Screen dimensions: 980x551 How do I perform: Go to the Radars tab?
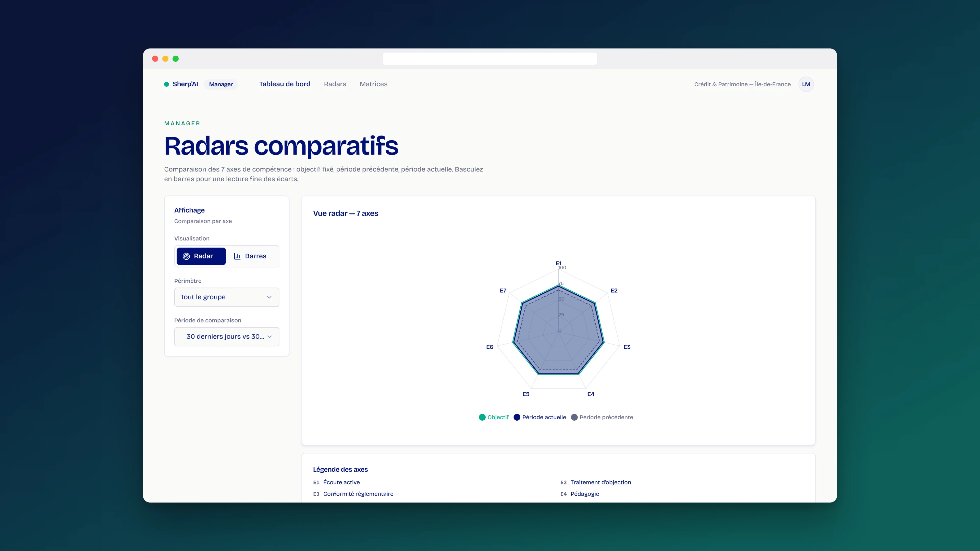point(335,84)
